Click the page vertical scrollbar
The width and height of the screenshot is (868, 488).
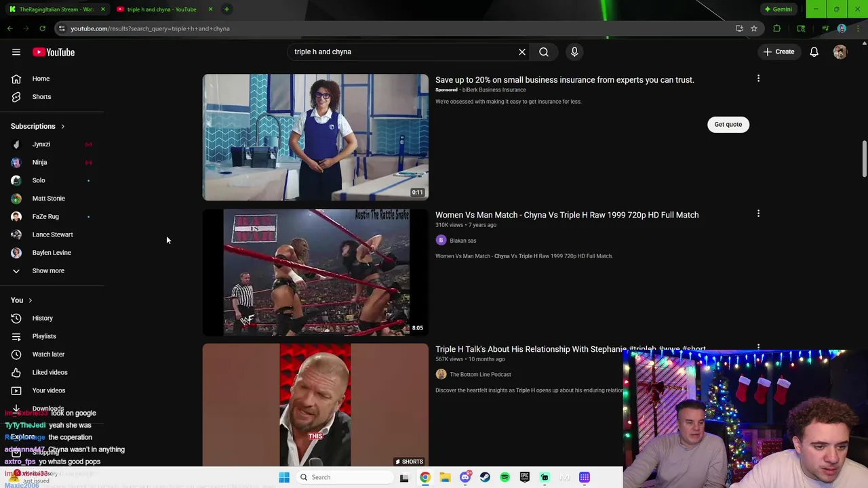tap(864, 159)
